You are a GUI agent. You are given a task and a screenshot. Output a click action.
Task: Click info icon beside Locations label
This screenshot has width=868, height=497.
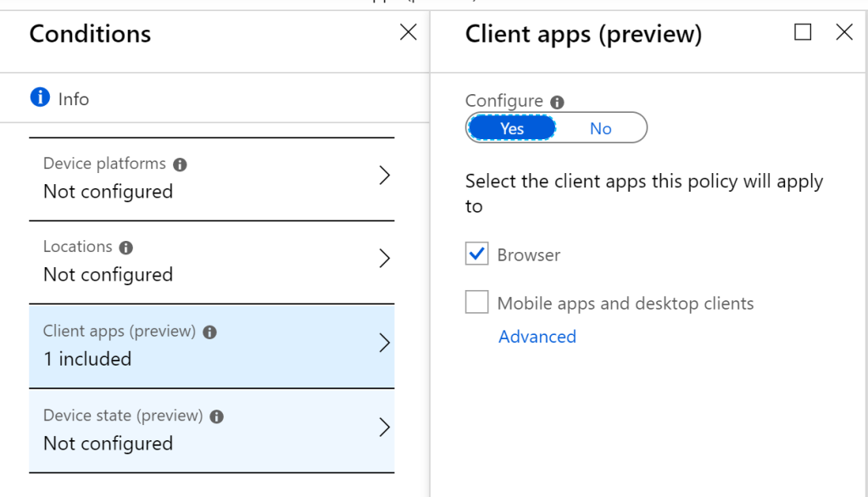[126, 248]
